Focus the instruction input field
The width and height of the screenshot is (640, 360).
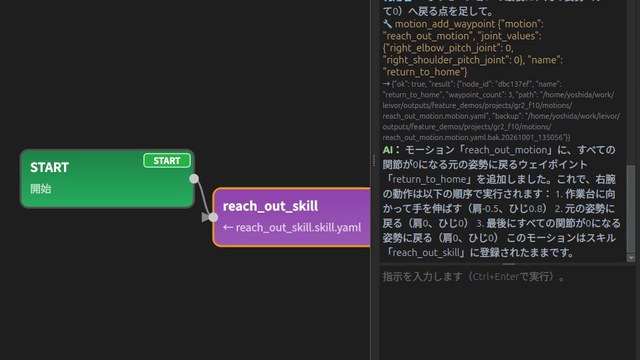tap(507, 312)
